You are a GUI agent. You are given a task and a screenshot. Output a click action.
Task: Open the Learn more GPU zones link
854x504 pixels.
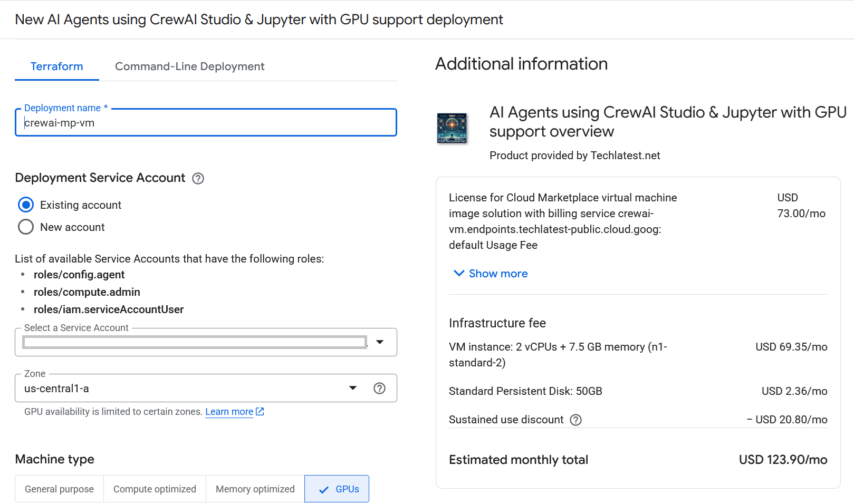229,412
